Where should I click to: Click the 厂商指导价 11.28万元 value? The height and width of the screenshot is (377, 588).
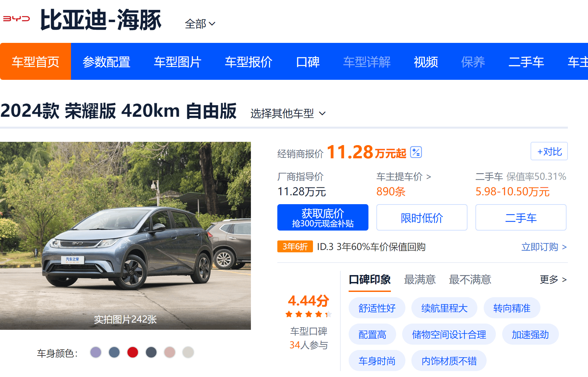(302, 191)
